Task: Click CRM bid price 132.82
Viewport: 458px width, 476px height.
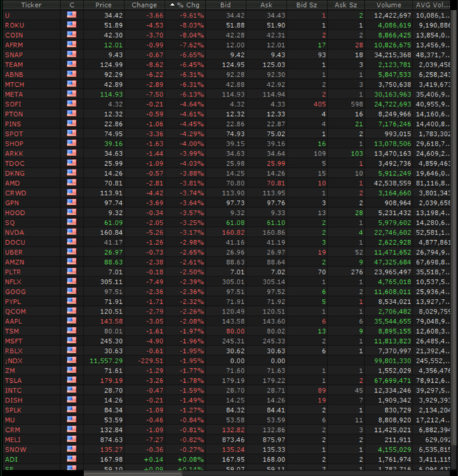Action: [x=233, y=430]
